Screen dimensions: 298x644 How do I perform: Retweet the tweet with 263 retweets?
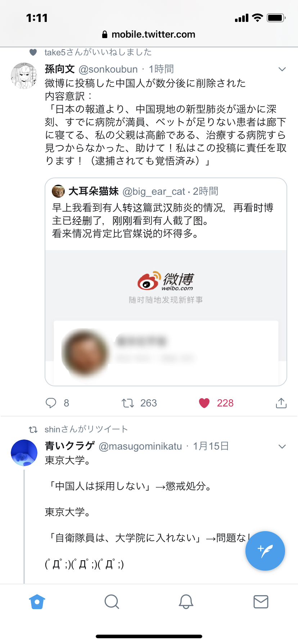(128, 403)
